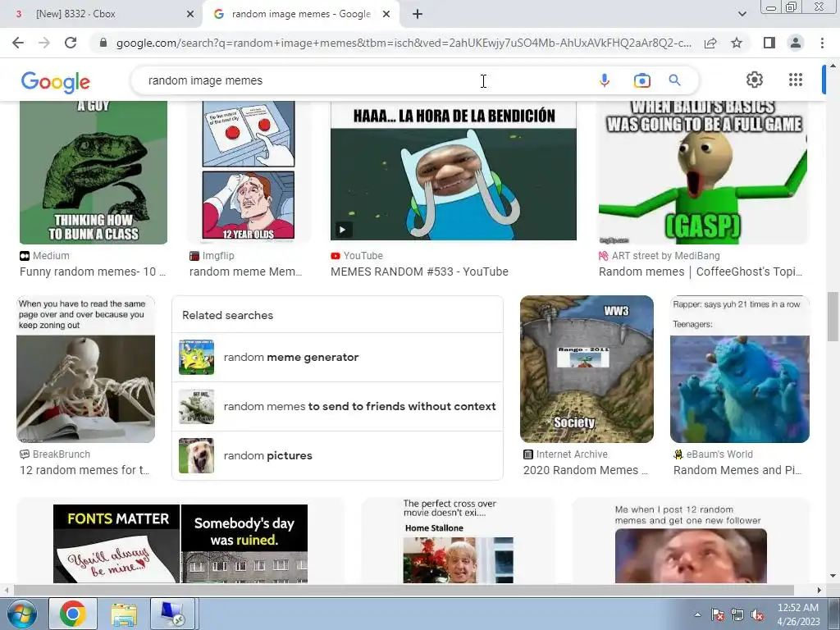
Task: Click the network tray icon
Action: click(x=737, y=614)
